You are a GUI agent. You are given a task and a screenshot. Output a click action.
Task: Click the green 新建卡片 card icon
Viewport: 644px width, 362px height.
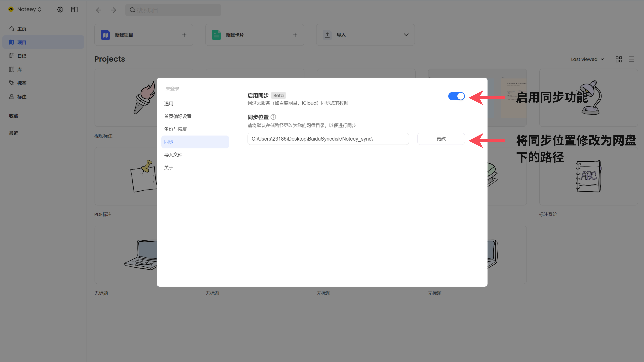pyautogui.click(x=216, y=35)
